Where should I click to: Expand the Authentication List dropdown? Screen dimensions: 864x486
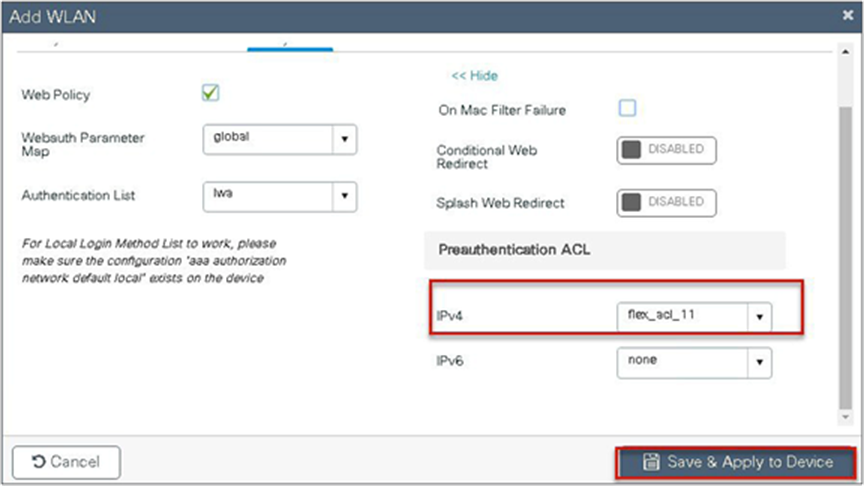coord(344,195)
